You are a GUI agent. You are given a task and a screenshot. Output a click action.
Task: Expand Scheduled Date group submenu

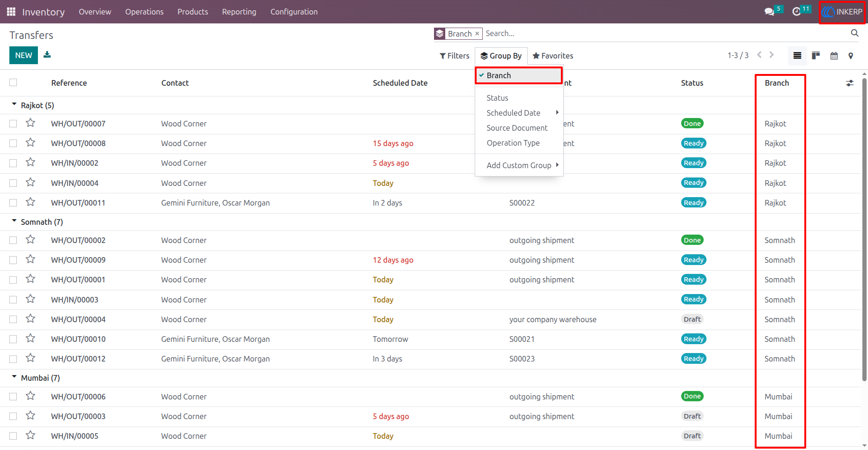pyautogui.click(x=519, y=113)
